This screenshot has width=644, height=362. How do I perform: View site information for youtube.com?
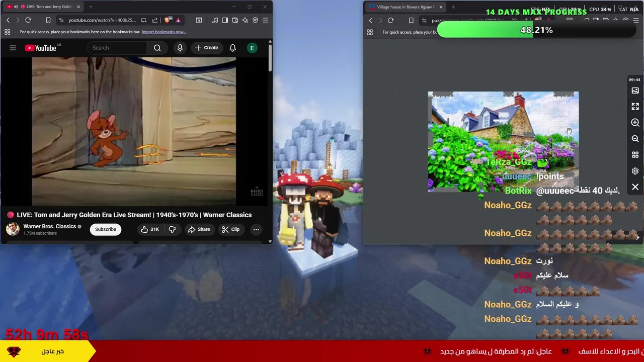pos(61,20)
